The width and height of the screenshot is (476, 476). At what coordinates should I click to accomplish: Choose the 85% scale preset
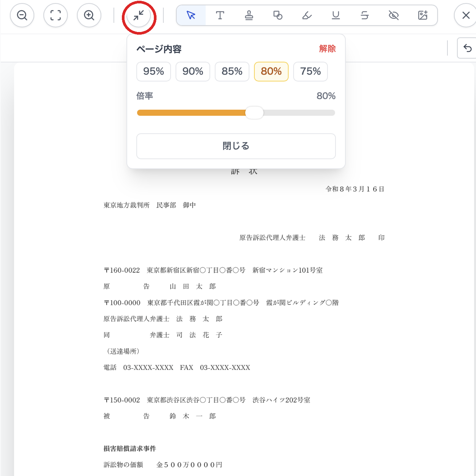pyautogui.click(x=232, y=72)
